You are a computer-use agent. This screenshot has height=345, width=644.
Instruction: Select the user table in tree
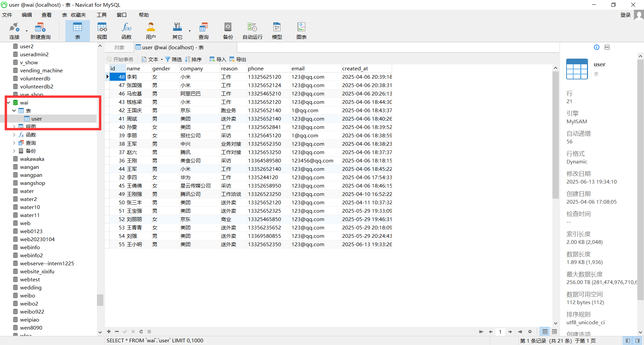[37, 119]
